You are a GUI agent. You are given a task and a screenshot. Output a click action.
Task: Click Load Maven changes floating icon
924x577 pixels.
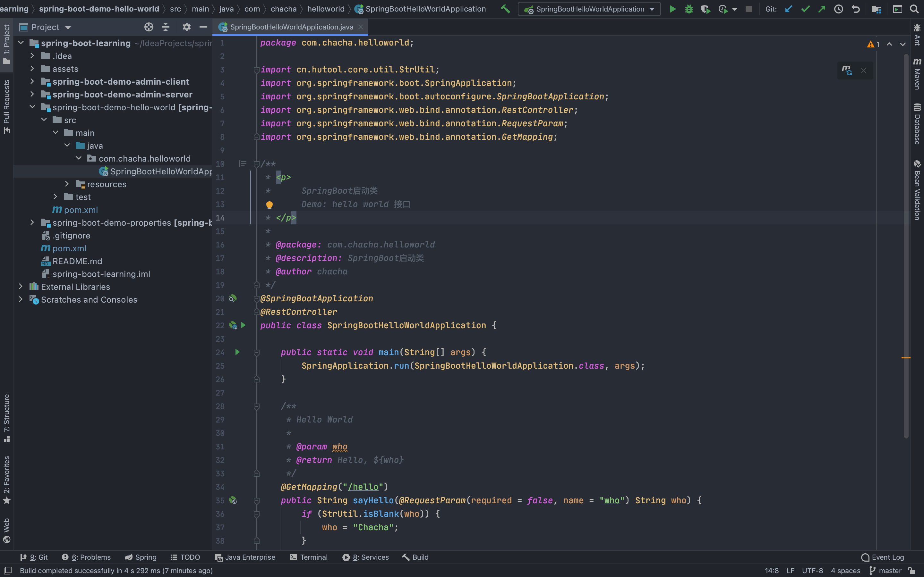(846, 70)
